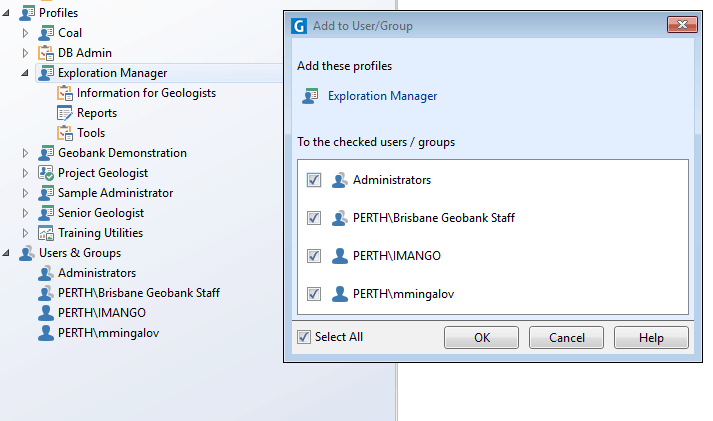Toggle the Select All checkbox
Screen dimensions: 713x421
(x=304, y=337)
